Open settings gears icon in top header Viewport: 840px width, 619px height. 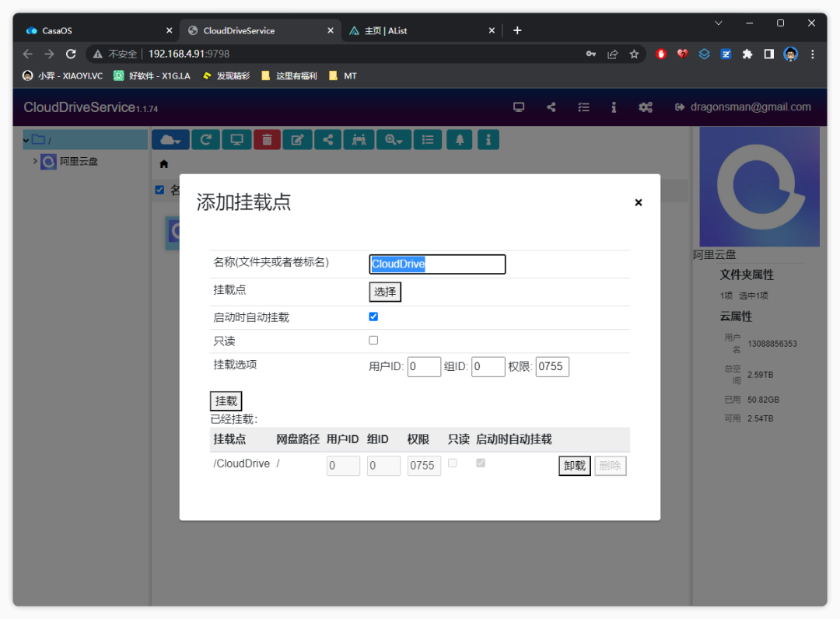click(645, 107)
